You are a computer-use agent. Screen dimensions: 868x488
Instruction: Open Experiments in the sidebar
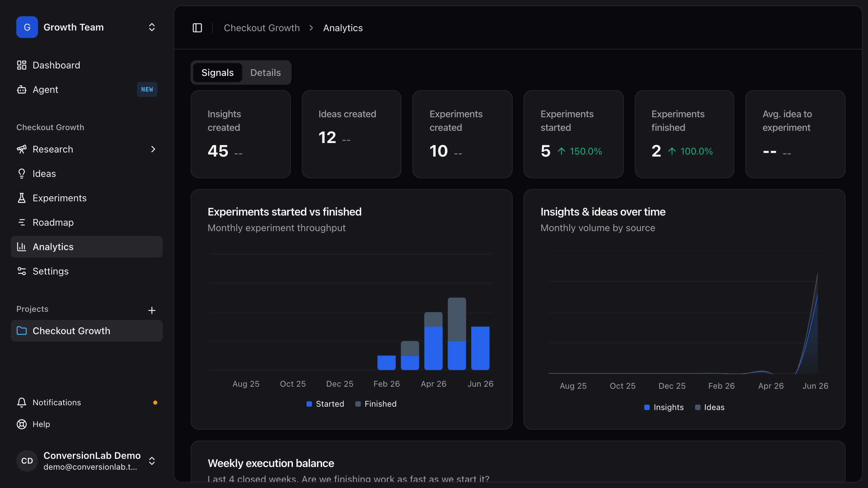(x=87, y=198)
